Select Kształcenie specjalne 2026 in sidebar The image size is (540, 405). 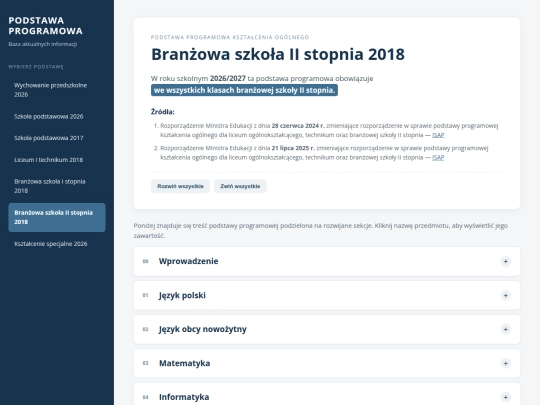point(57,244)
